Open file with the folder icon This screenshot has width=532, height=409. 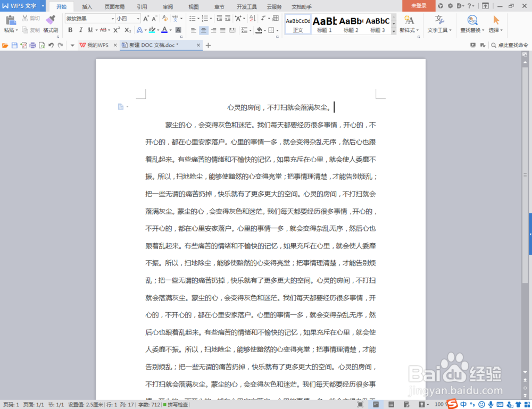pyautogui.click(x=5, y=45)
